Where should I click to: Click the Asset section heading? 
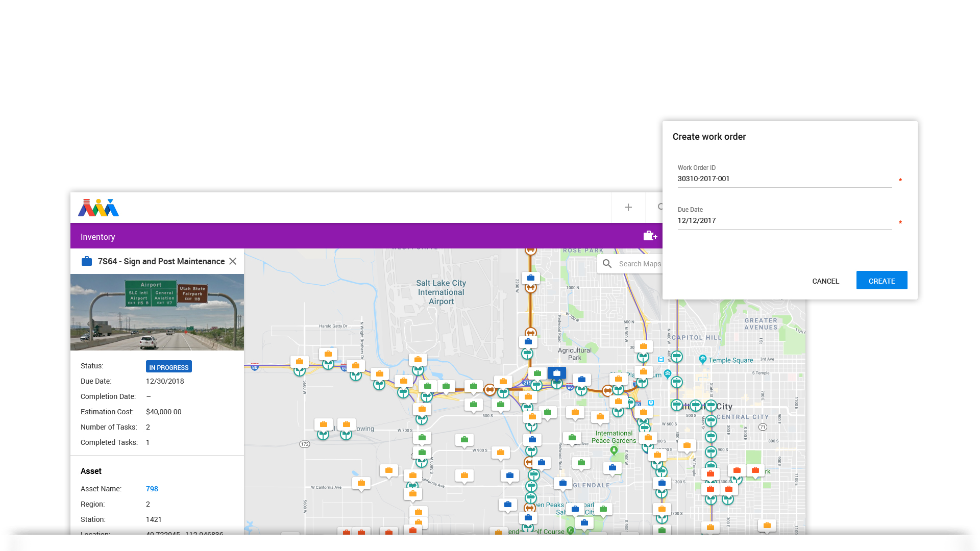click(x=91, y=471)
